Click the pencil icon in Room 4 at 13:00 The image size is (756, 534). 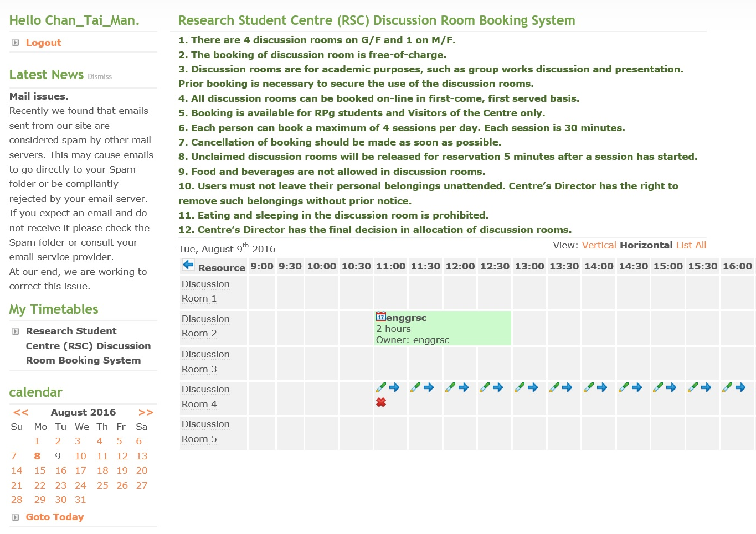point(520,387)
